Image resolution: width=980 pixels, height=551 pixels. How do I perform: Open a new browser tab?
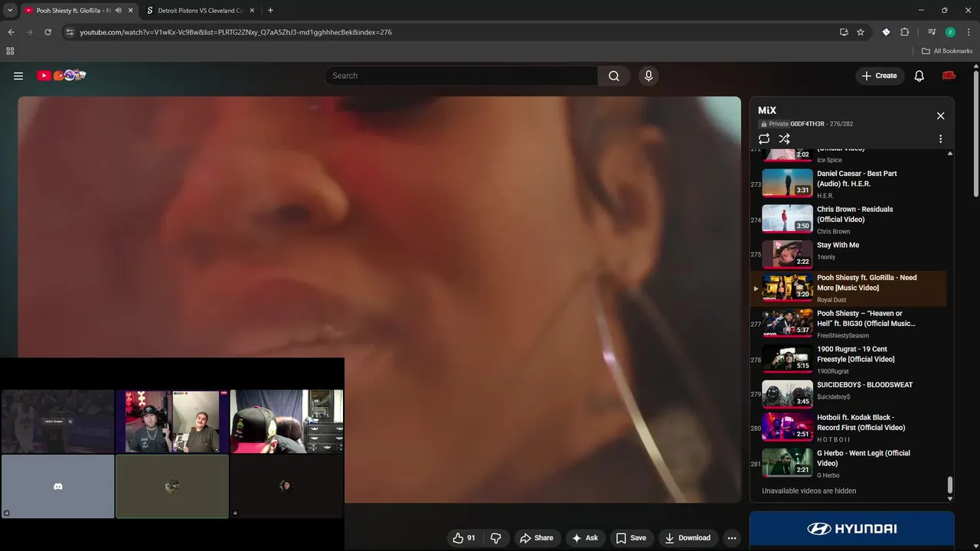pos(270,11)
